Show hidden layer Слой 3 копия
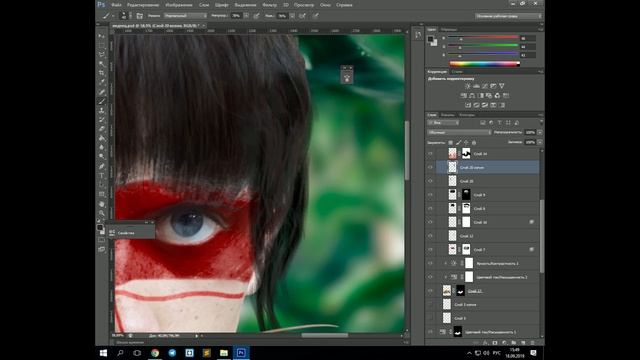Viewport: 640px width, 360px height. 430,304
